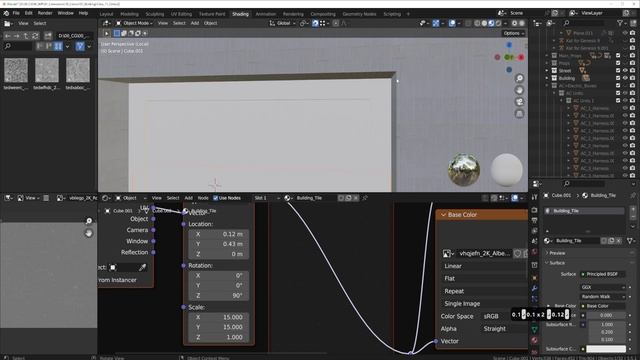The image size is (640, 360).
Task: Click the image editor zoom magnifier icon
Action: click(89, 221)
